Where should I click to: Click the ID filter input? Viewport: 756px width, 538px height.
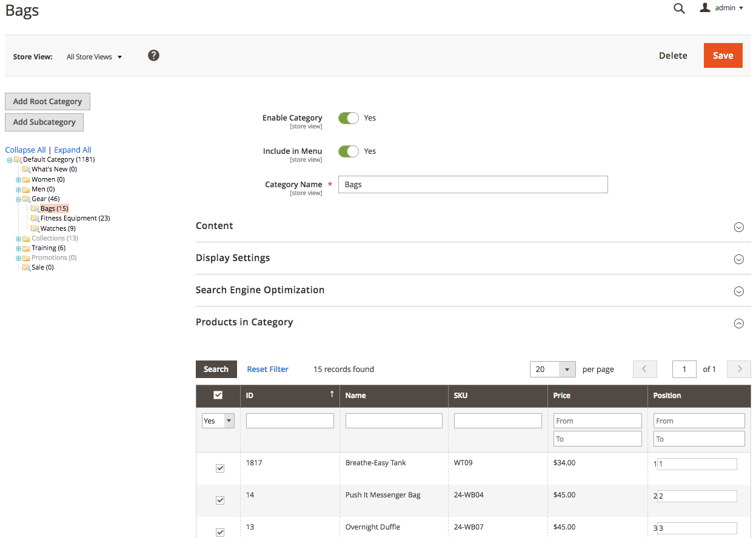(290, 420)
